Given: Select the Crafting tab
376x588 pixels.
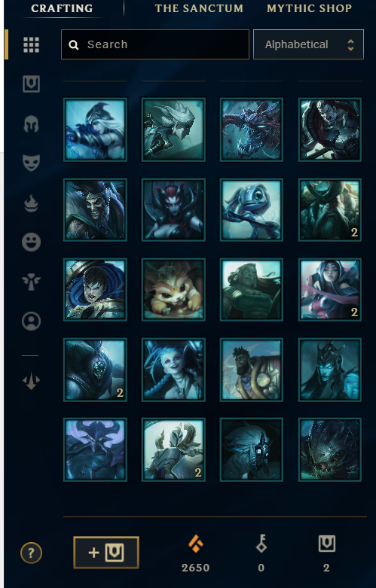Looking at the screenshot, I should [62, 8].
